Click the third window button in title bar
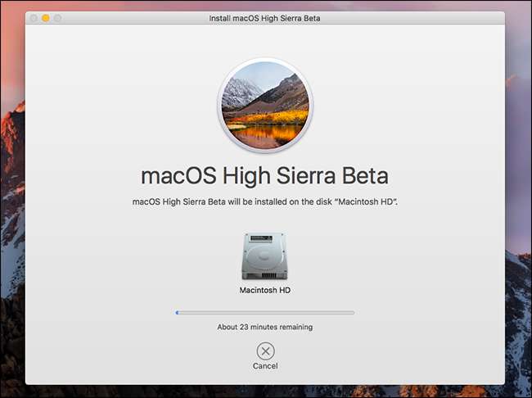Viewport: 532px width, 398px height. tap(59, 17)
